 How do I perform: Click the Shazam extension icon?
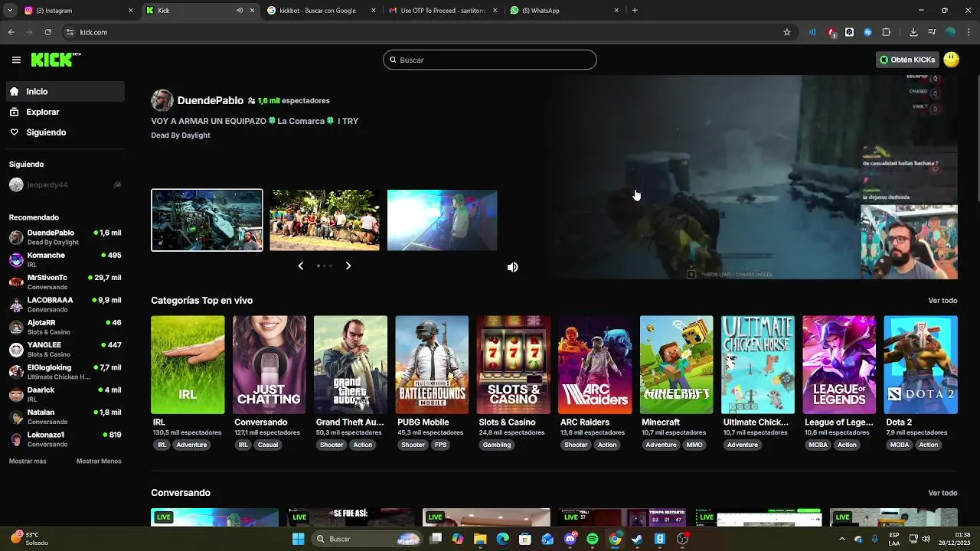pyautogui.click(x=867, y=32)
